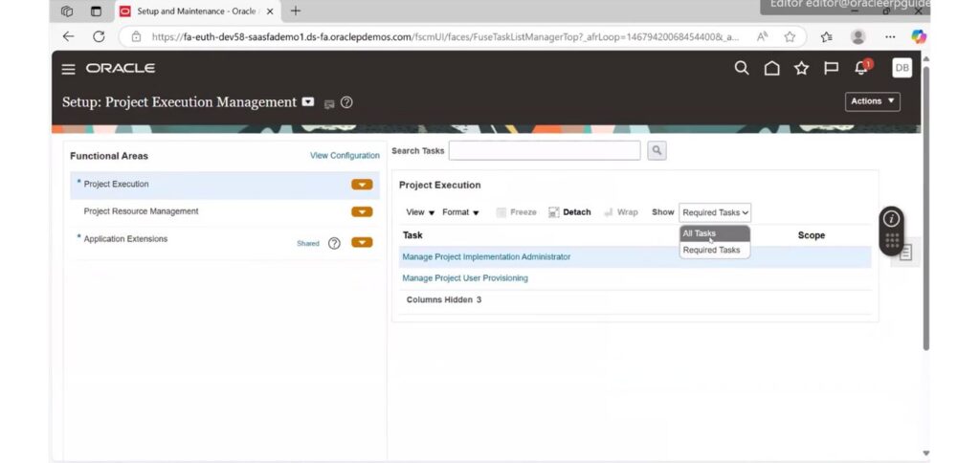The height and width of the screenshot is (463, 980).
Task: Open help question mark beside setup title
Action: pyautogui.click(x=346, y=102)
